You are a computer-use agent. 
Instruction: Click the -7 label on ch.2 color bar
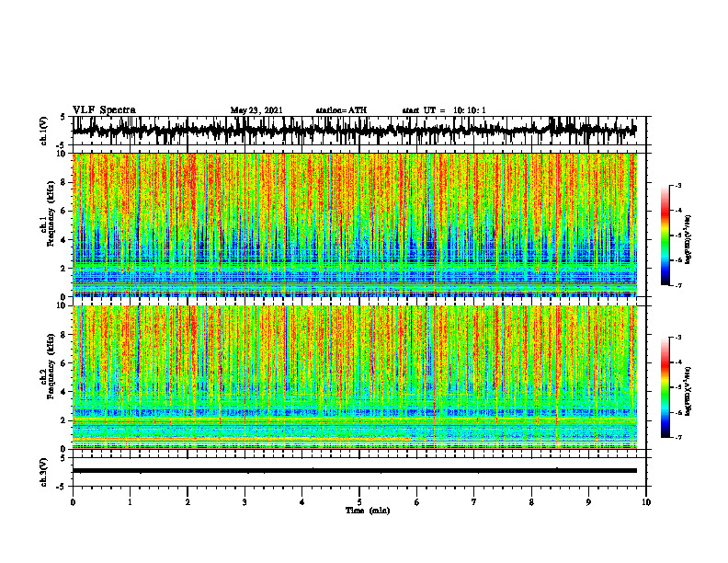pyautogui.click(x=678, y=437)
